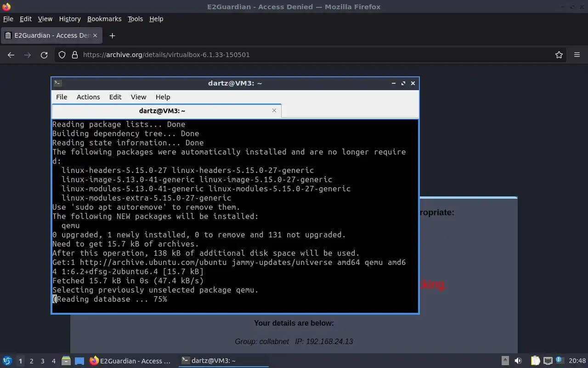The height and width of the screenshot is (368, 588).
Task: Reload the archive.org page
Action: [44, 55]
